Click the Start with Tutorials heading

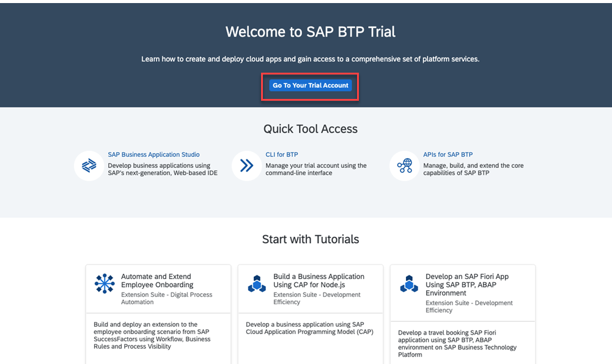tap(311, 239)
